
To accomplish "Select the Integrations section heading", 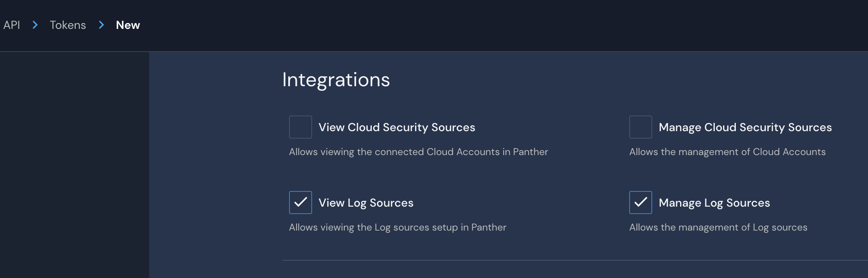I will tap(336, 80).
